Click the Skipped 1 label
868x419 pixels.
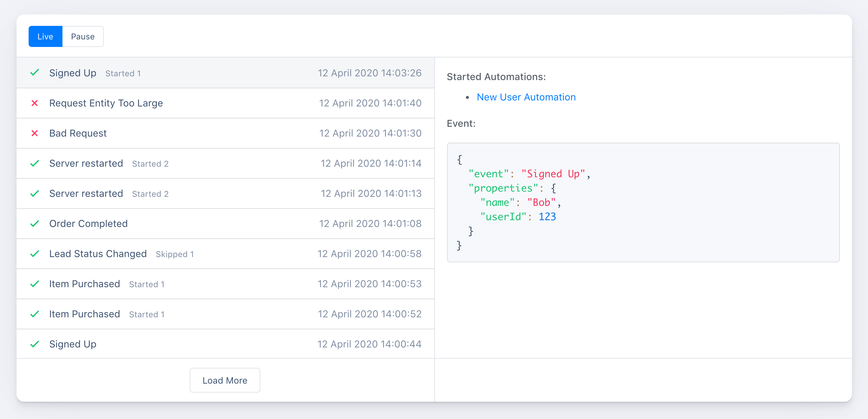tap(175, 254)
